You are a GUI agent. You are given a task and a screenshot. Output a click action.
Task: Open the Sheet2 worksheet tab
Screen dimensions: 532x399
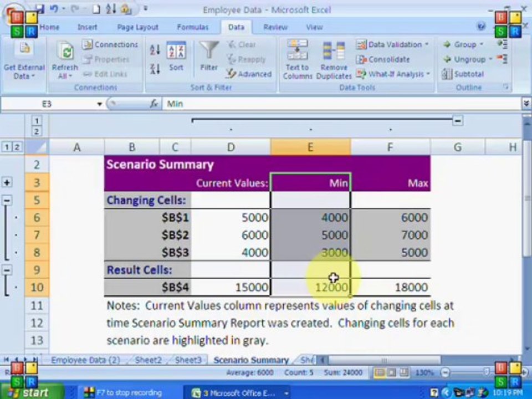(149, 360)
